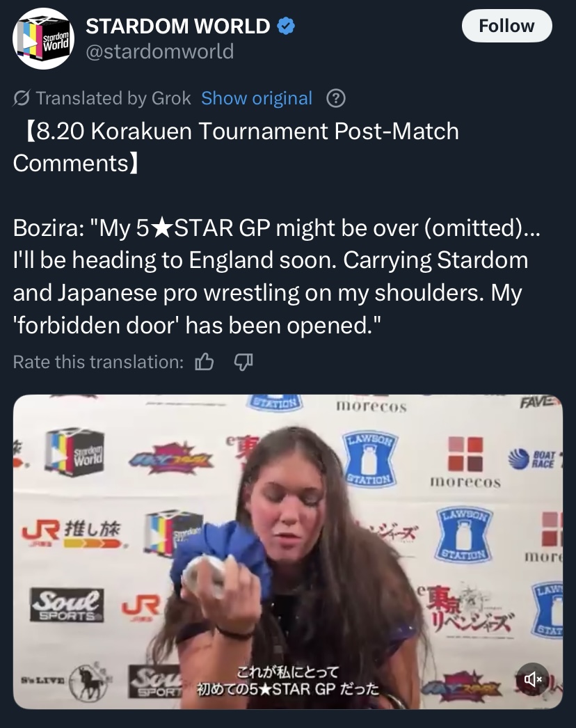576x728 pixels.
Task: Open the translation help question mark
Action: [336, 98]
